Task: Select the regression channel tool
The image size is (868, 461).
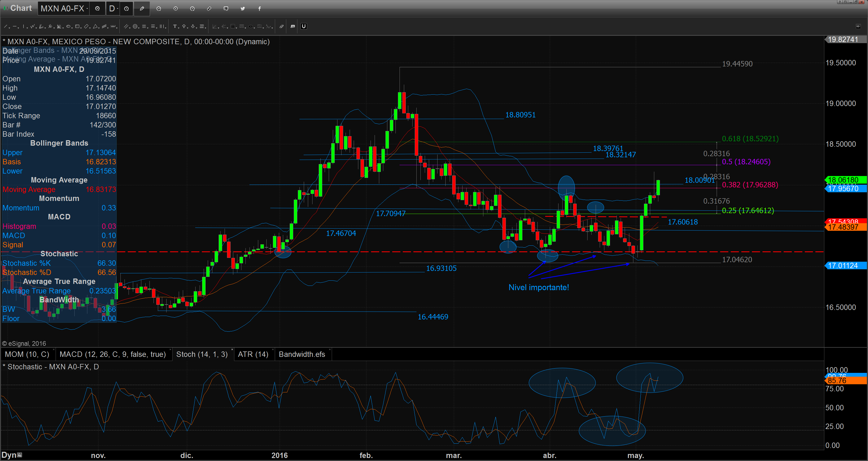Action: 104,26
